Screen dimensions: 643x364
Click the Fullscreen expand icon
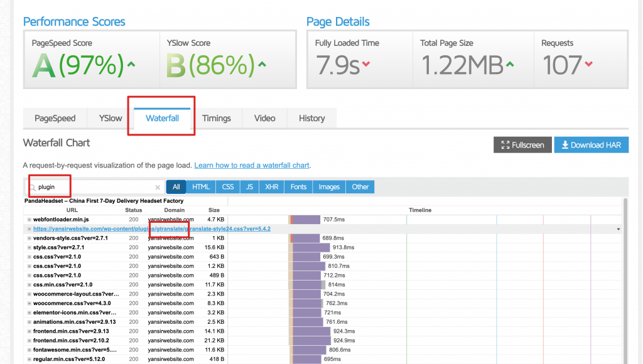[505, 145]
